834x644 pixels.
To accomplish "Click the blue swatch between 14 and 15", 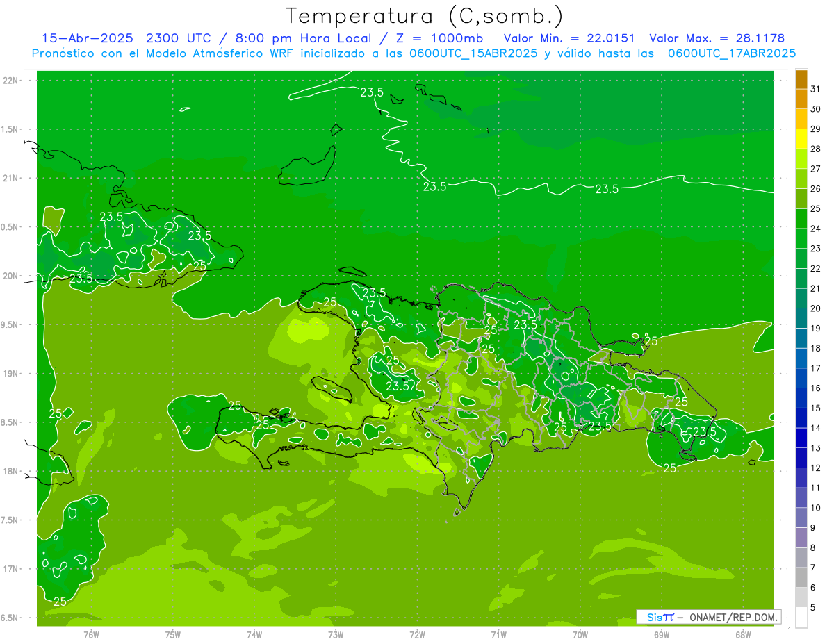I will click(x=801, y=418).
